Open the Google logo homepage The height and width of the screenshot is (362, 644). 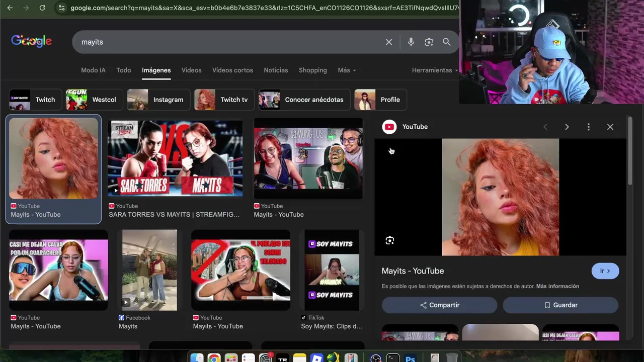point(31,41)
